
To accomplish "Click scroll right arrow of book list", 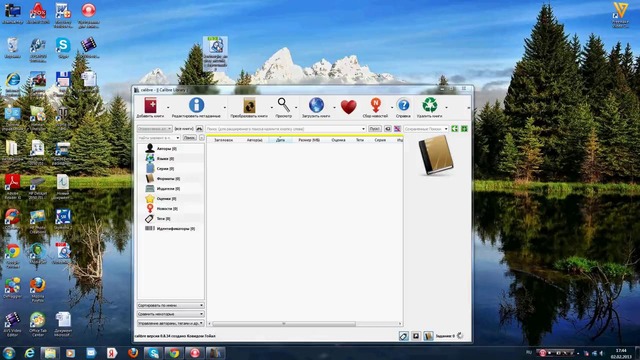I will click(x=400, y=324).
